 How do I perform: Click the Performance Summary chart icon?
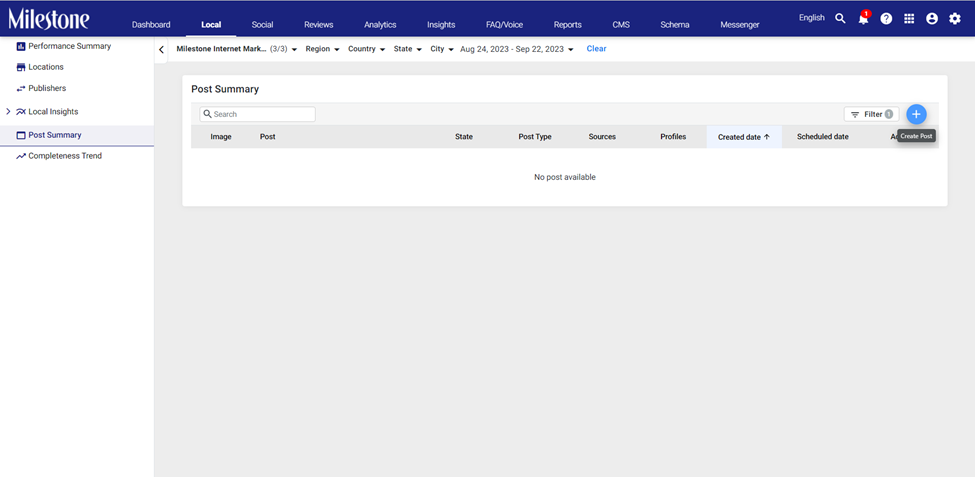[21, 46]
